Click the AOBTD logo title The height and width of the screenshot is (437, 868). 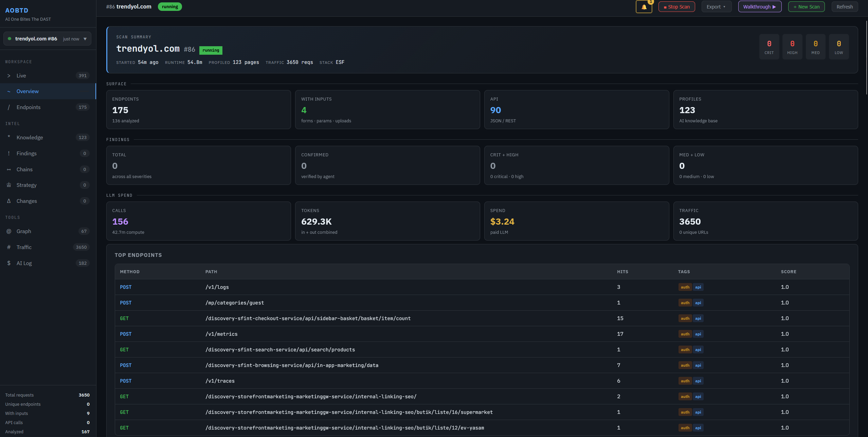(17, 11)
